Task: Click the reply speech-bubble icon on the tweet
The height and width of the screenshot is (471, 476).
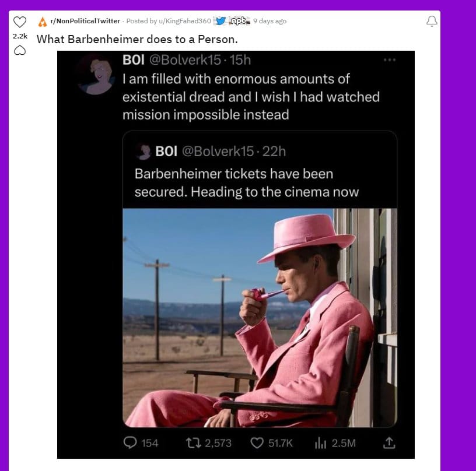Action: tap(131, 444)
